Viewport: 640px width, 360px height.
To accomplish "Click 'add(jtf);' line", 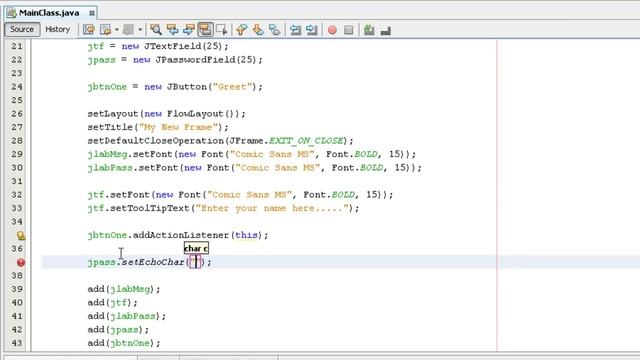I will coord(112,302).
